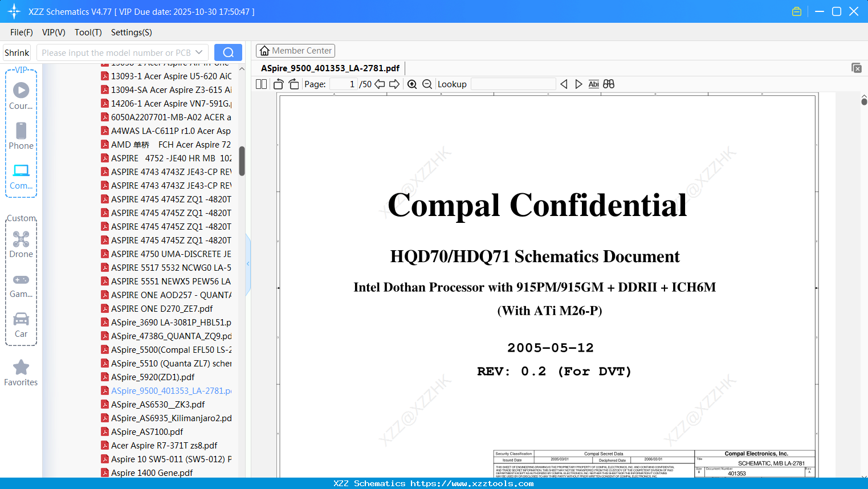Open ASpire_AS6935_Kilimanjaro2 file
This screenshot has height=489, width=868.
coord(166,418)
